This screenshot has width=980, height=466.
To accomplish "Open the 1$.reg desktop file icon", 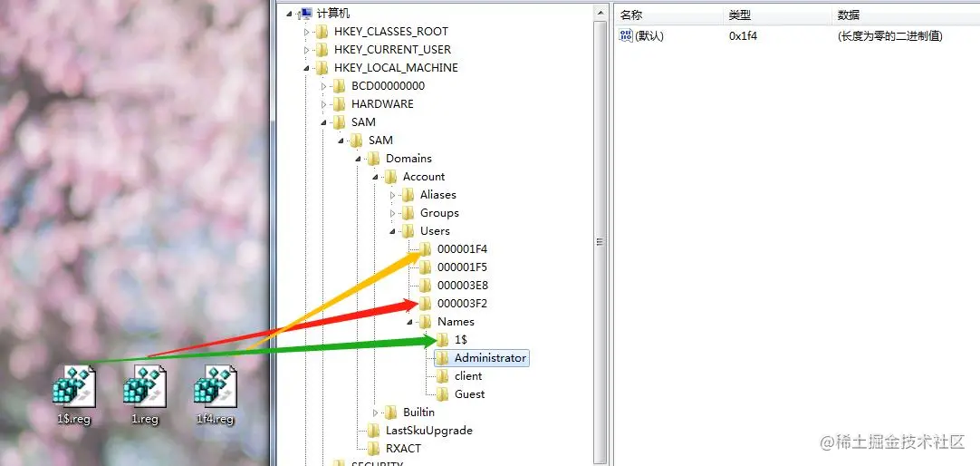I will (x=73, y=386).
